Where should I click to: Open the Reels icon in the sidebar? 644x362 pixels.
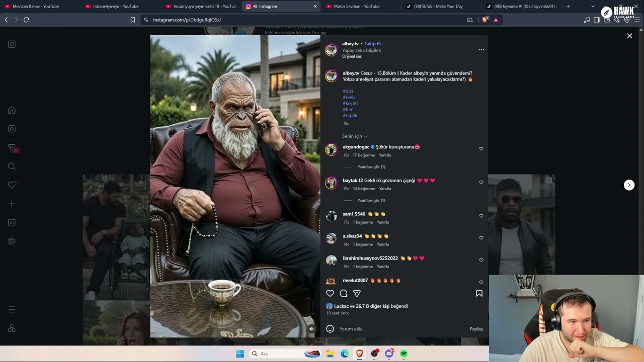click(x=12, y=129)
